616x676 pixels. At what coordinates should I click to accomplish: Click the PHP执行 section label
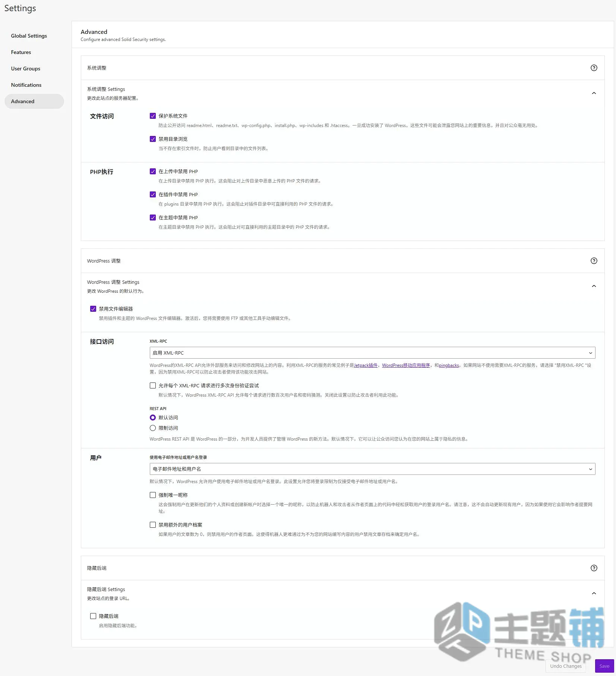pos(101,172)
